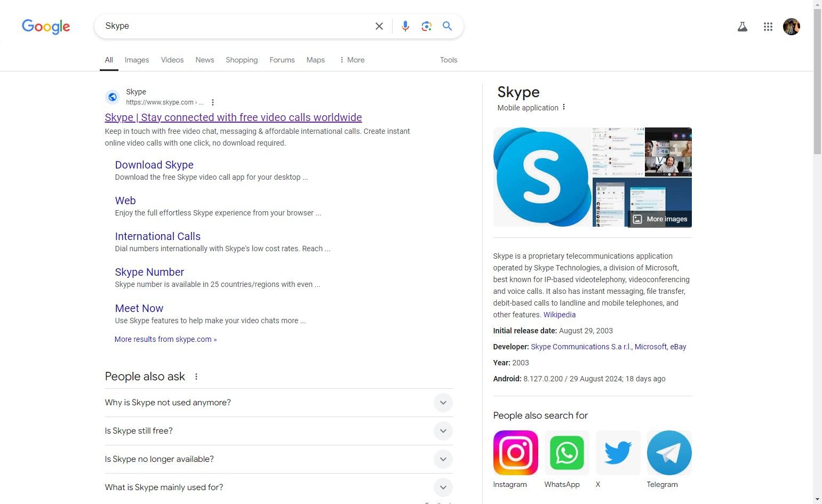Viewport: 822px width, 504px height.
Task: Open options beside Mobile application label
Action: click(x=564, y=107)
